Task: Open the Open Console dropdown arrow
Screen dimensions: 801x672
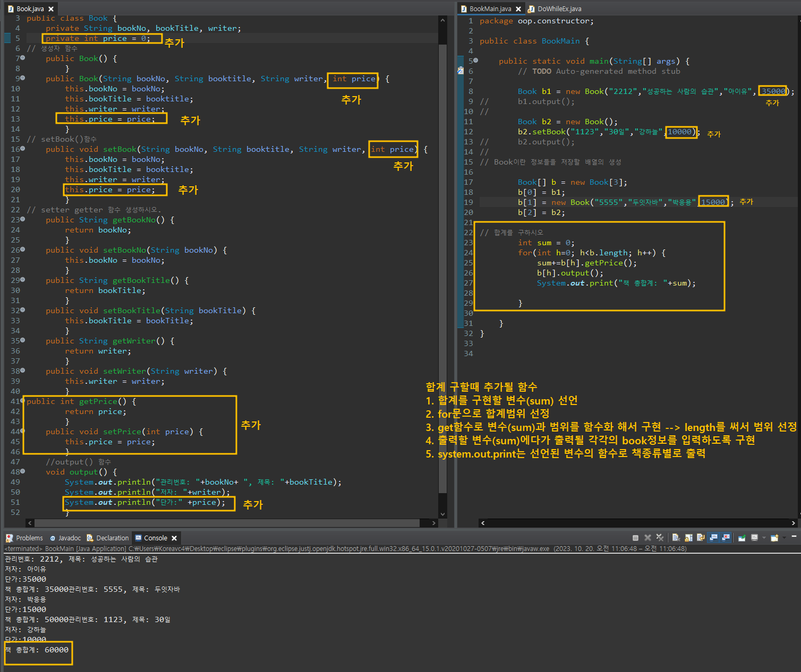Action: pos(784,538)
